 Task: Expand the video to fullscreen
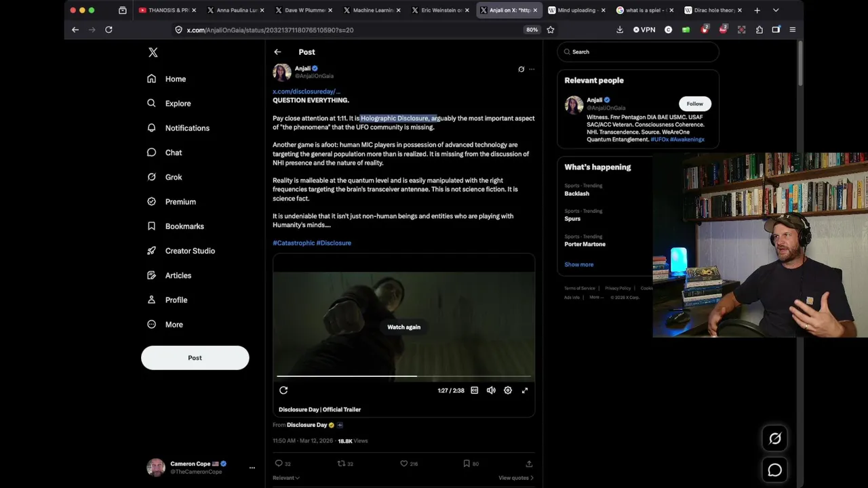(525, 390)
